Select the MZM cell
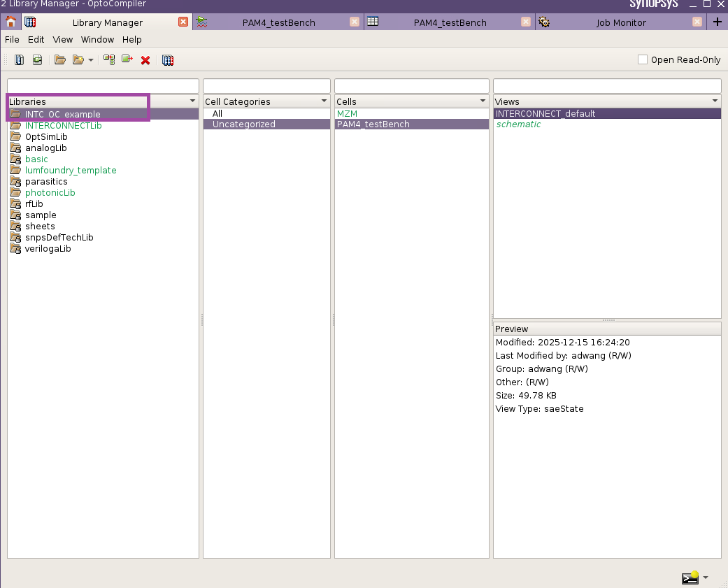The image size is (728, 588). (x=412, y=114)
